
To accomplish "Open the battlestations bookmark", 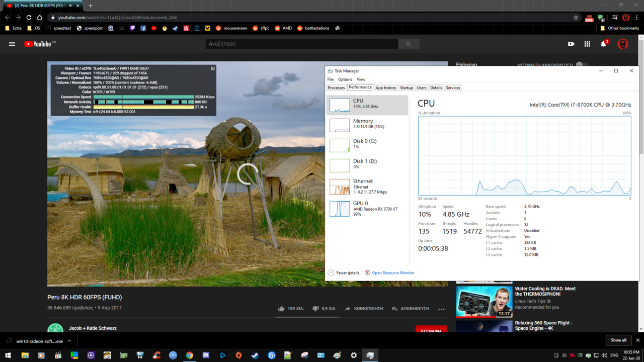I will (x=313, y=28).
